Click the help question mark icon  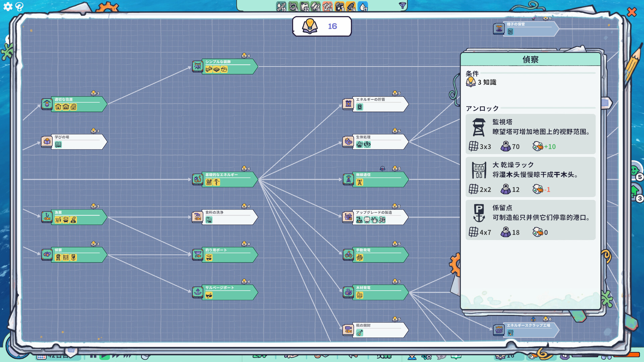[x=19, y=6]
